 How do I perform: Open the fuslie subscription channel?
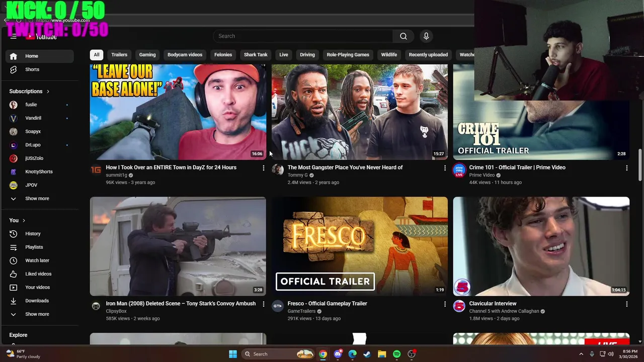pyautogui.click(x=39, y=105)
